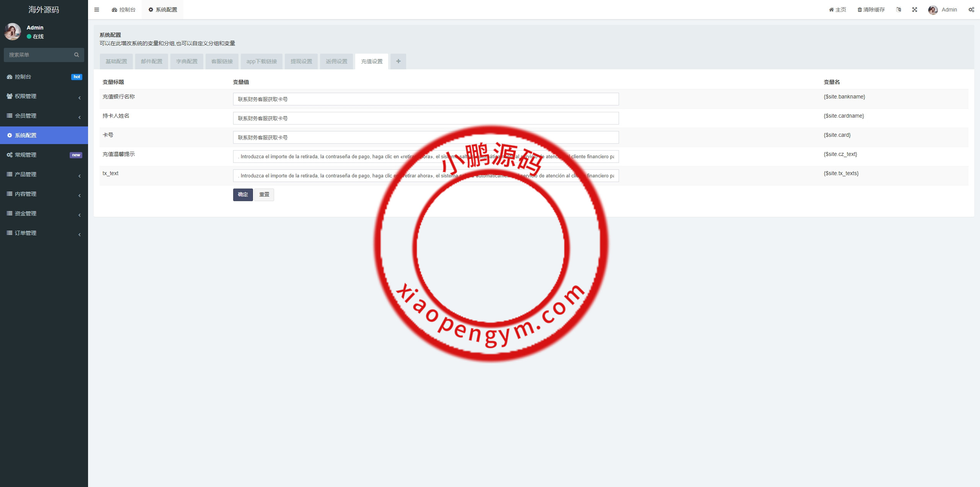
Task: Switch to the 提现设置 tab
Action: tap(301, 61)
